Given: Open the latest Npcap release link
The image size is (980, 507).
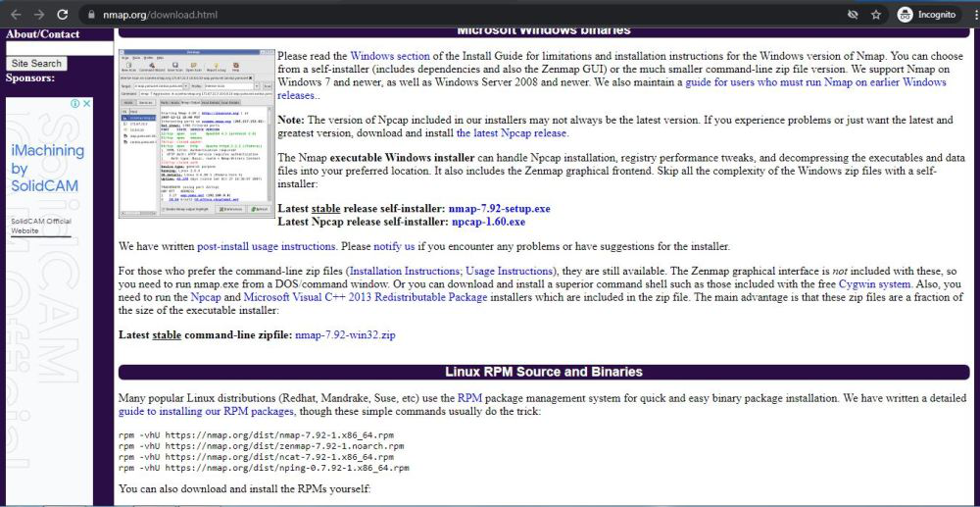Looking at the screenshot, I should point(513,133).
